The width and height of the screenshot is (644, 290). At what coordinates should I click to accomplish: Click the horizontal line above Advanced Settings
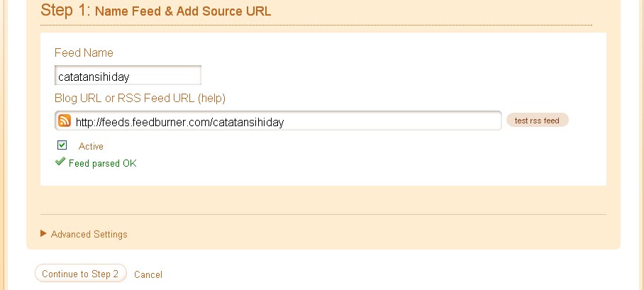coord(323,214)
